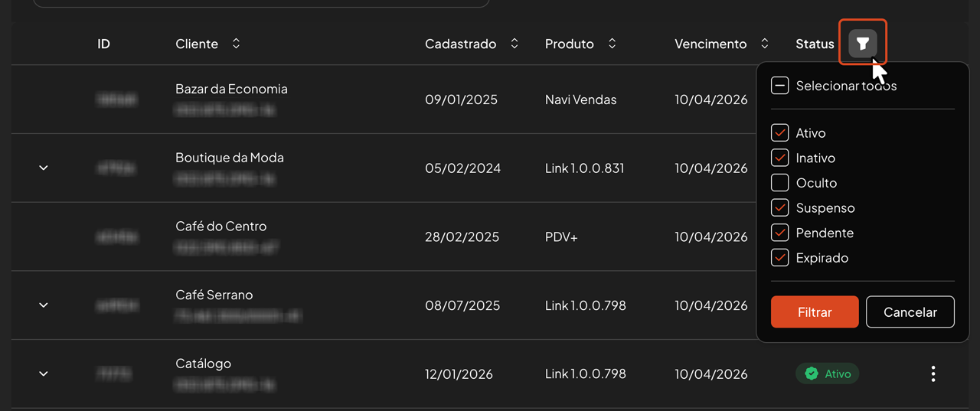The height and width of the screenshot is (411, 980).
Task: Toggle the Selecionar todos checkbox
Action: pyautogui.click(x=779, y=86)
